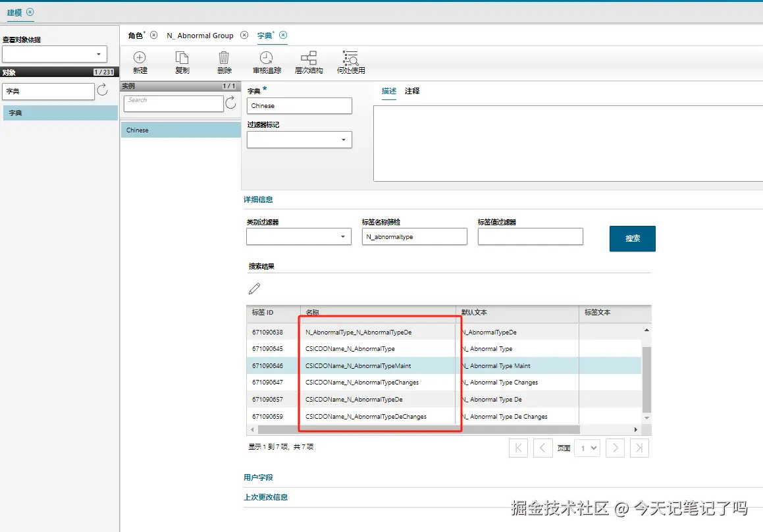Select the Chinese instance row
This screenshot has height=532, width=763.
click(x=181, y=130)
